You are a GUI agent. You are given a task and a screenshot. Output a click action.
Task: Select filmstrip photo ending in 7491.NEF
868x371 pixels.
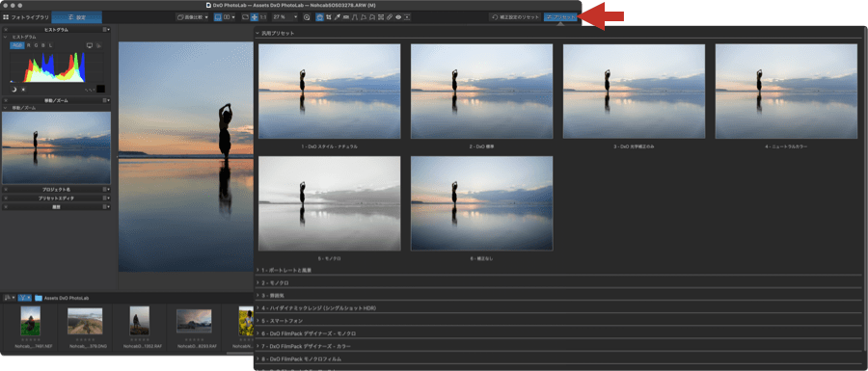[x=31, y=321]
